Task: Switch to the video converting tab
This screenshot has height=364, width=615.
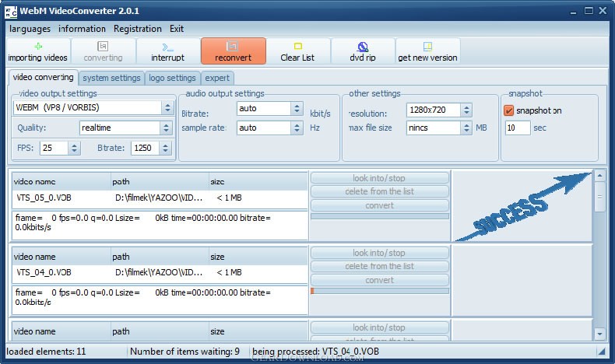Action: coord(43,77)
